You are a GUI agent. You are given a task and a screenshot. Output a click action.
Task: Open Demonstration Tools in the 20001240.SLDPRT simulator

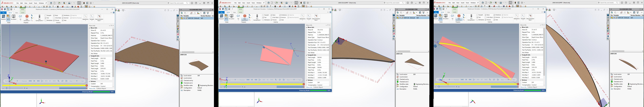tap(530, 17)
